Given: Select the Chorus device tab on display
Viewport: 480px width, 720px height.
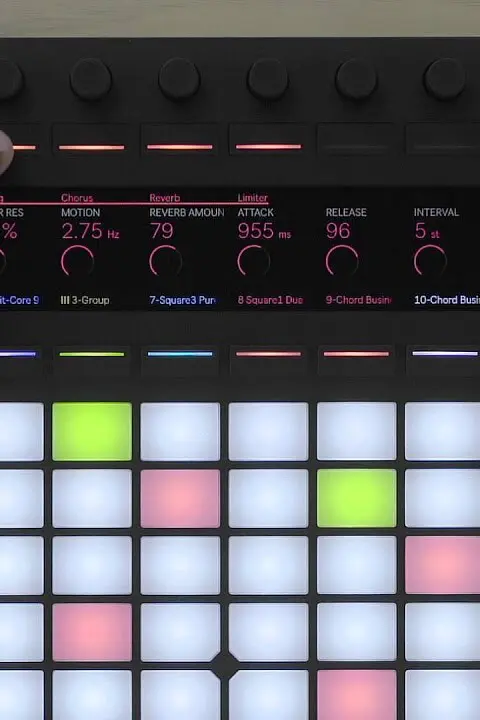Looking at the screenshot, I should tap(77, 198).
